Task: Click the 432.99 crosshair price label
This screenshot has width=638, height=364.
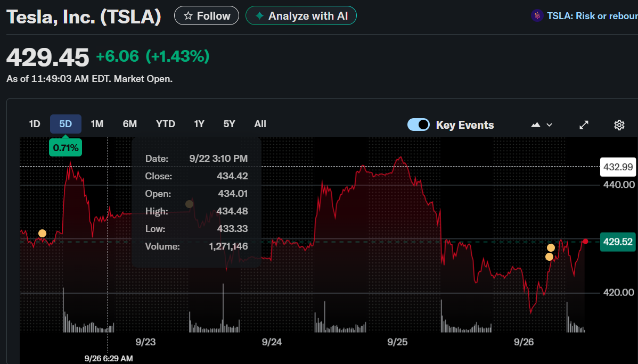Action: pos(618,167)
